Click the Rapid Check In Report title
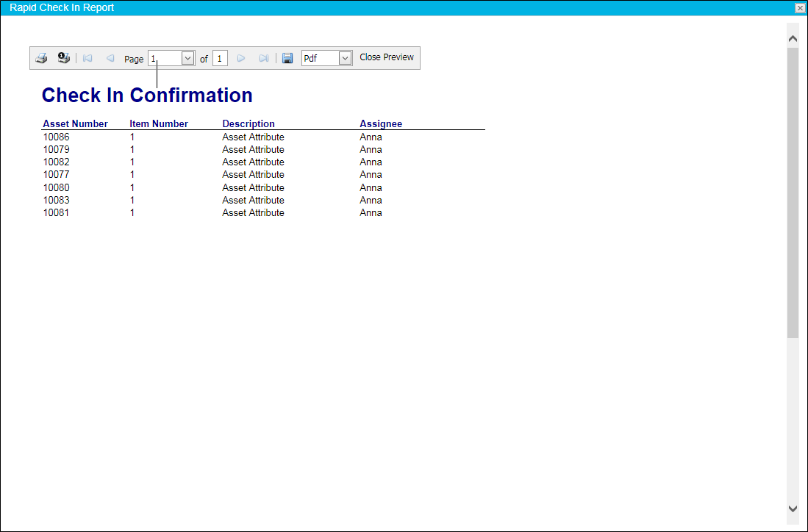This screenshot has width=808, height=532. coord(62,8)
